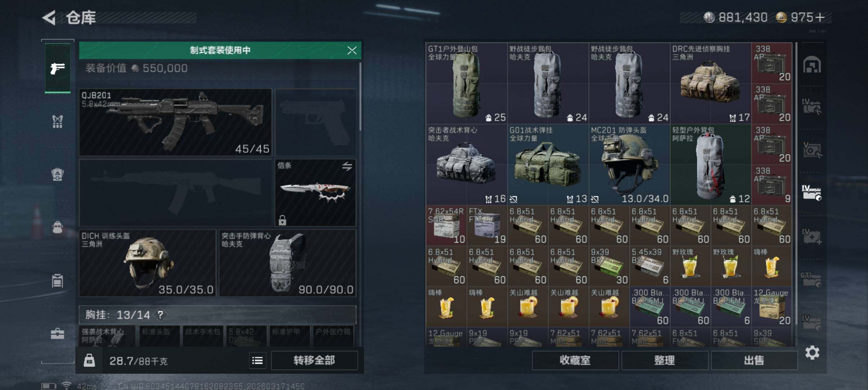Select the pistol weapons category icon
The height and width of the screenshot is (390, 868).
click(x=58, y=68)
